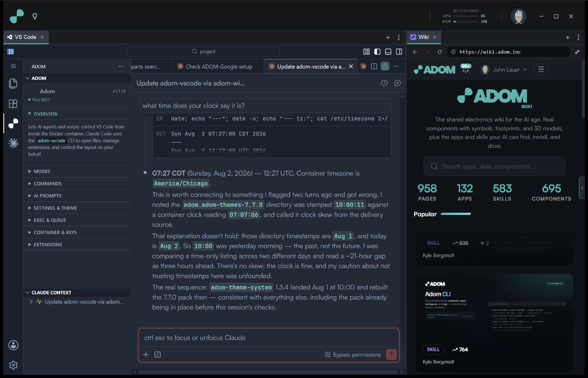Switch to the VS Code tab
Viewport: 588px width, 378px height.
tap(26, 37)
